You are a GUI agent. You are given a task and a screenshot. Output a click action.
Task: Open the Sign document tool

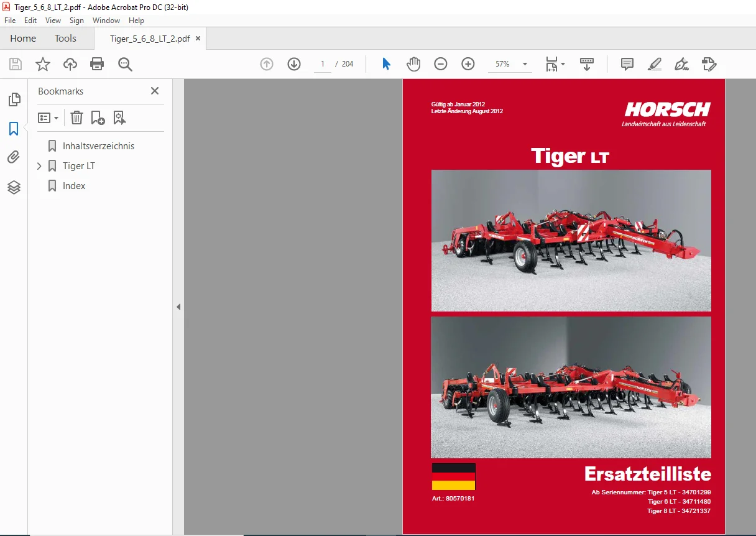pos(681,64)
